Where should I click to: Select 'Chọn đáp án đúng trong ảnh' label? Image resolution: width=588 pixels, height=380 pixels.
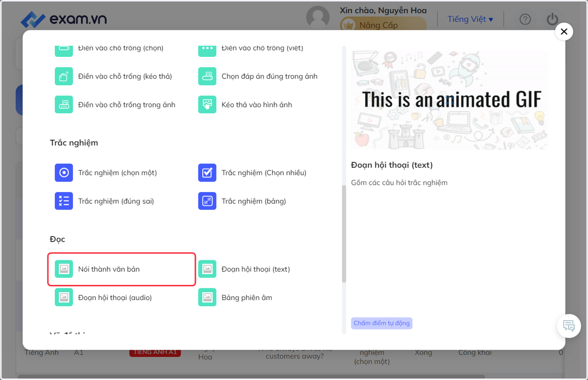[x=269, y=76]
